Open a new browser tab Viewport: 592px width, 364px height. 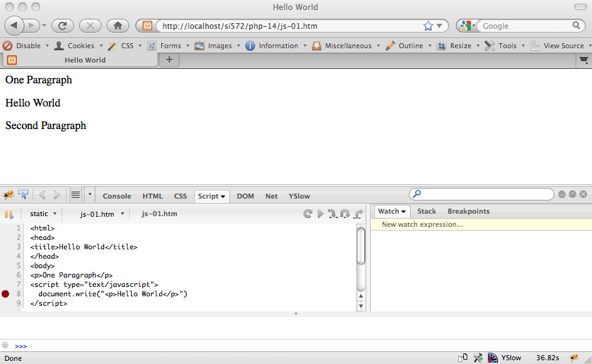coord(169,60)
